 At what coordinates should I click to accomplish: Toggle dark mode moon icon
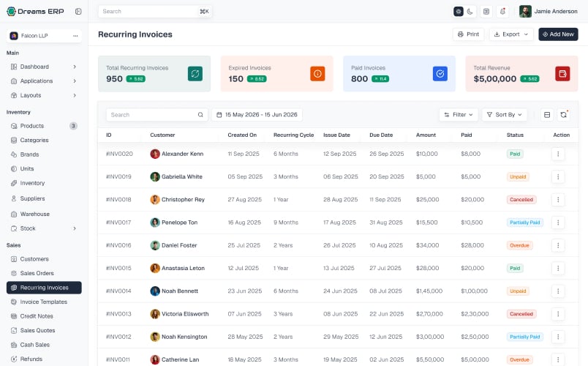point(470,11)
